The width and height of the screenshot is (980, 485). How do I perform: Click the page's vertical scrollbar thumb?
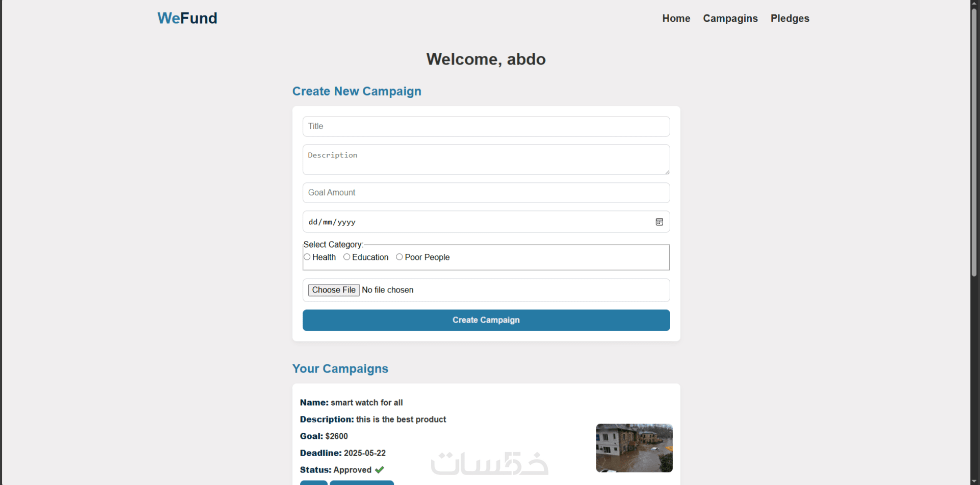click(974, 140)
